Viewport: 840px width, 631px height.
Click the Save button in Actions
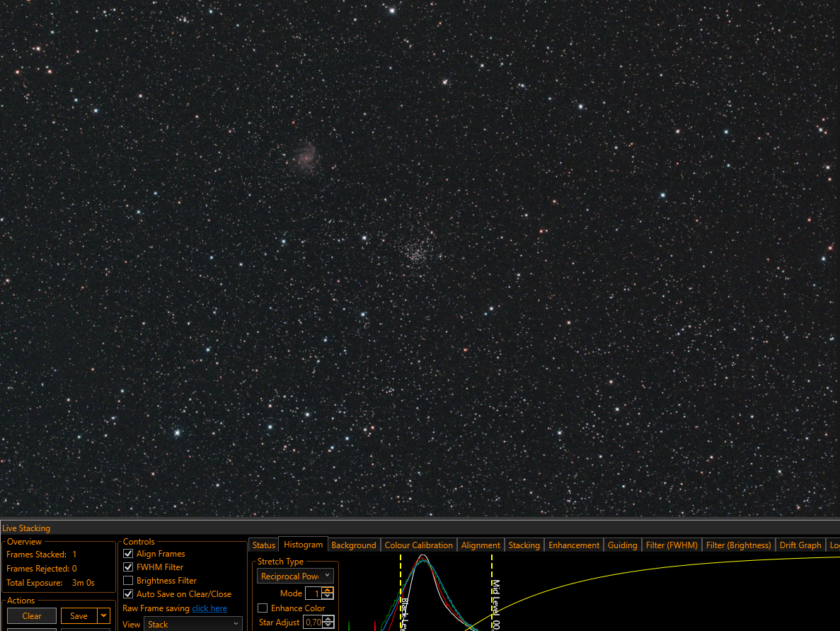tap(79, 615)
